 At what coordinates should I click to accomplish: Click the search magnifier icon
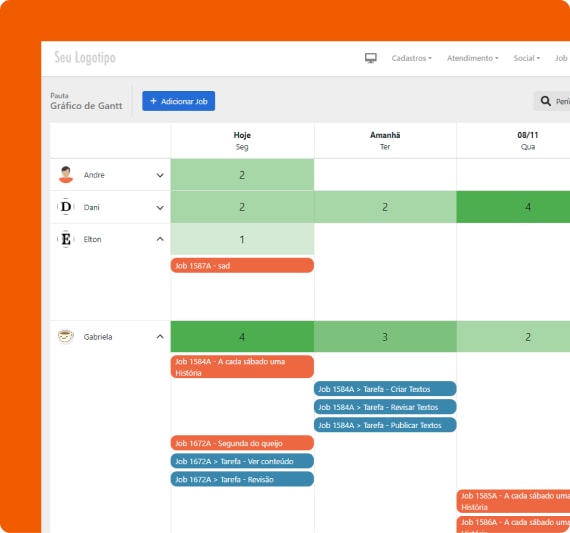[545, 101]
